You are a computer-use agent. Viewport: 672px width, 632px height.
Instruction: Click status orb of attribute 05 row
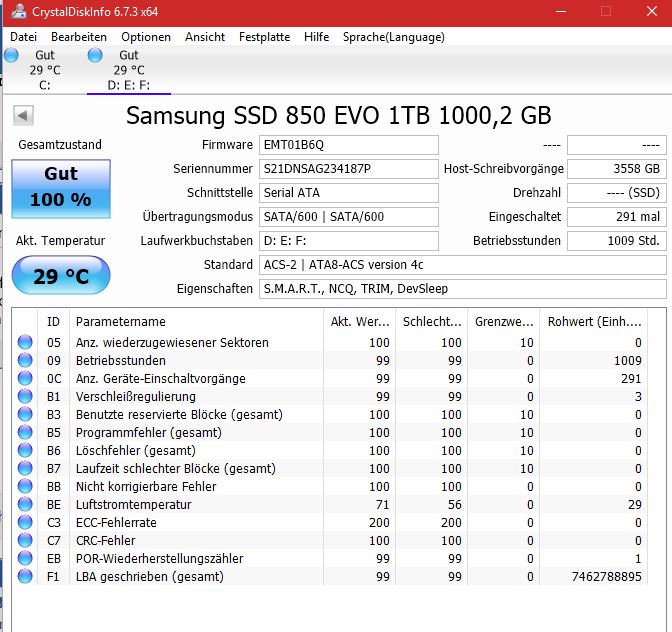coord(25,342)
